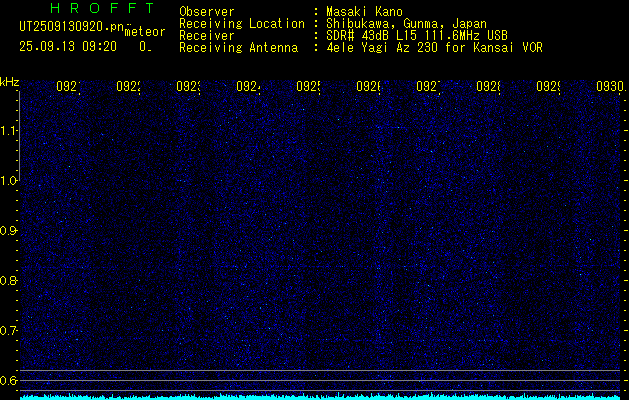The height and width of the screenshot is (400, 629).
Task: Click the 'Receiving Antenna' label
Action: pos(239,48)
